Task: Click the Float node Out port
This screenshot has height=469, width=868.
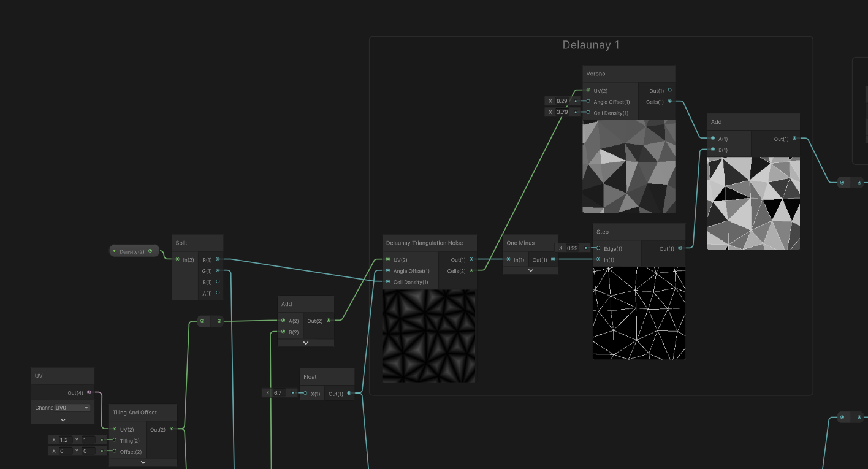Action: tap(349, 394)
